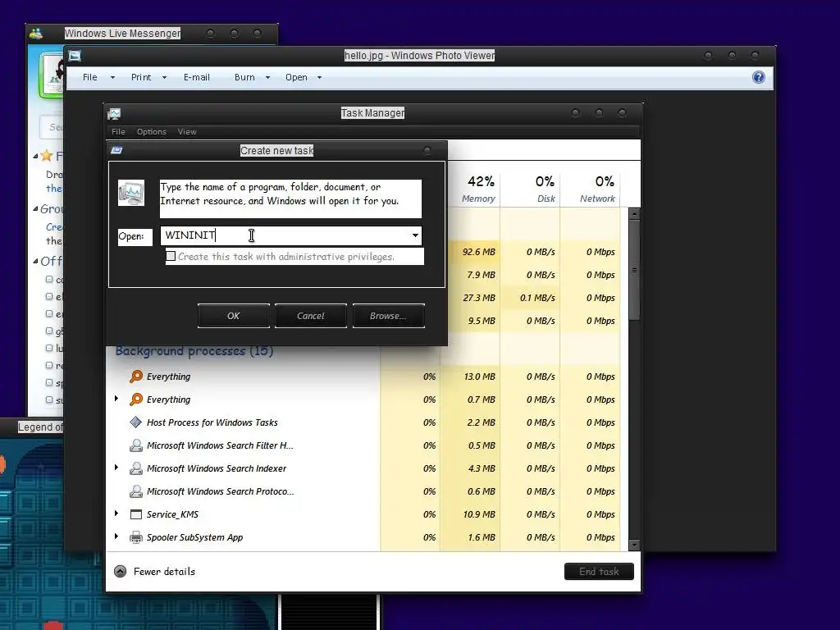The width and height of the screenshot is (840, 630).
Task: Click the End task button
Action: click(599, 572)
